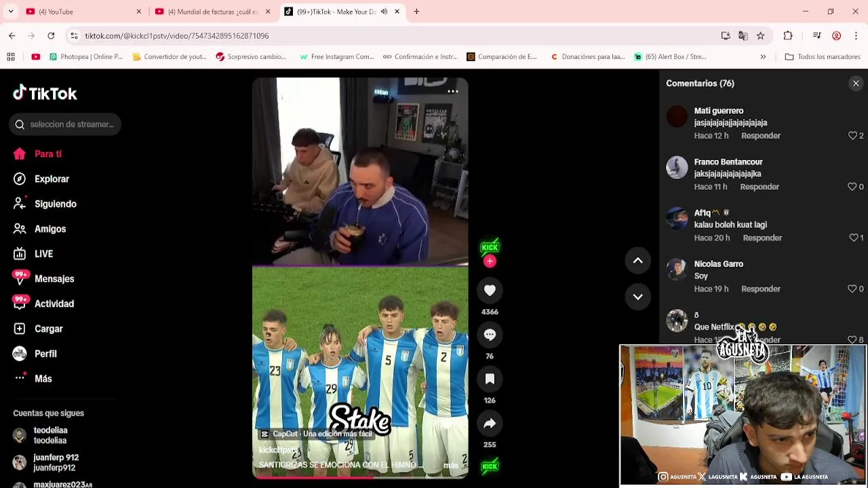Click the address bar URL
The height and width of the screenshot is (488, 868).
[x=177, y=36]
